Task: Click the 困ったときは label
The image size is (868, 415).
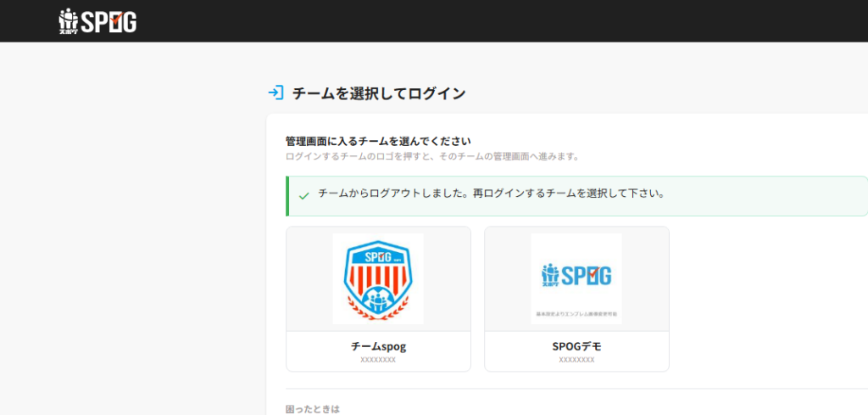Action: [x=312, y=409]
